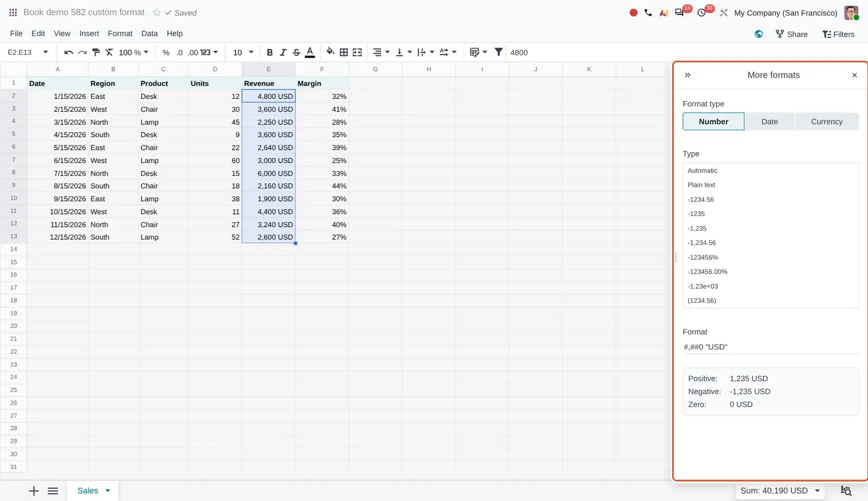
Task: Select the Number format type
Action: (x=713, y=122)
